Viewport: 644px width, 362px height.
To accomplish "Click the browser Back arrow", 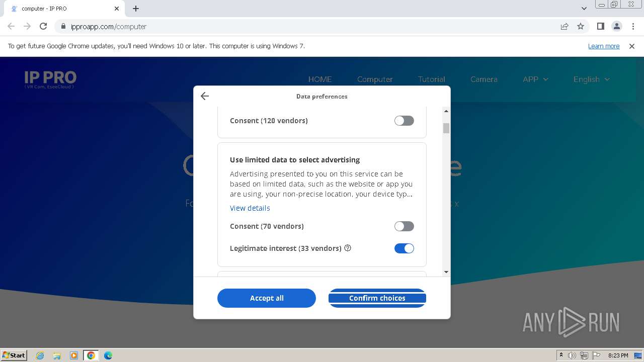I will click(11, 26).
